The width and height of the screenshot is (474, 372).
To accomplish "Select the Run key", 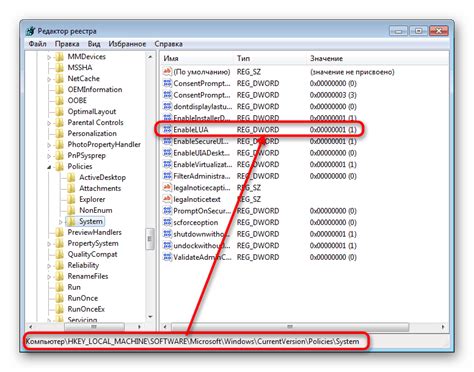I will (74, 287).
